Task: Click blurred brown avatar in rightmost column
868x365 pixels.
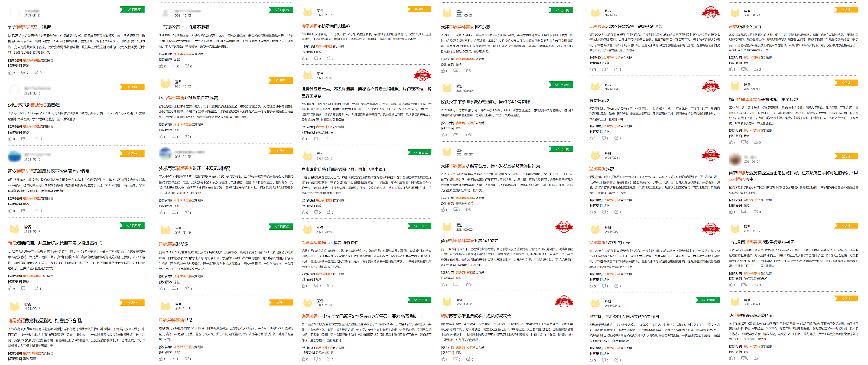Action: [736, 160]
